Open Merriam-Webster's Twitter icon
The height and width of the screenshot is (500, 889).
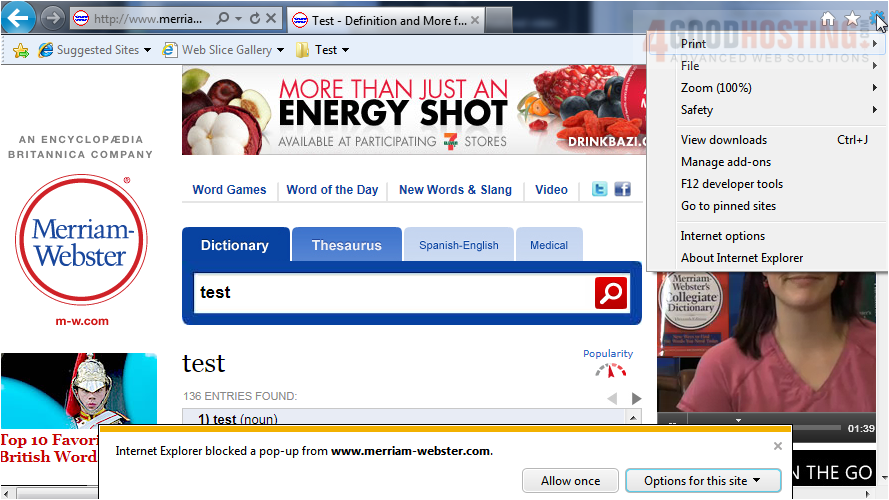pyautogui.click(x=599, y=189)
